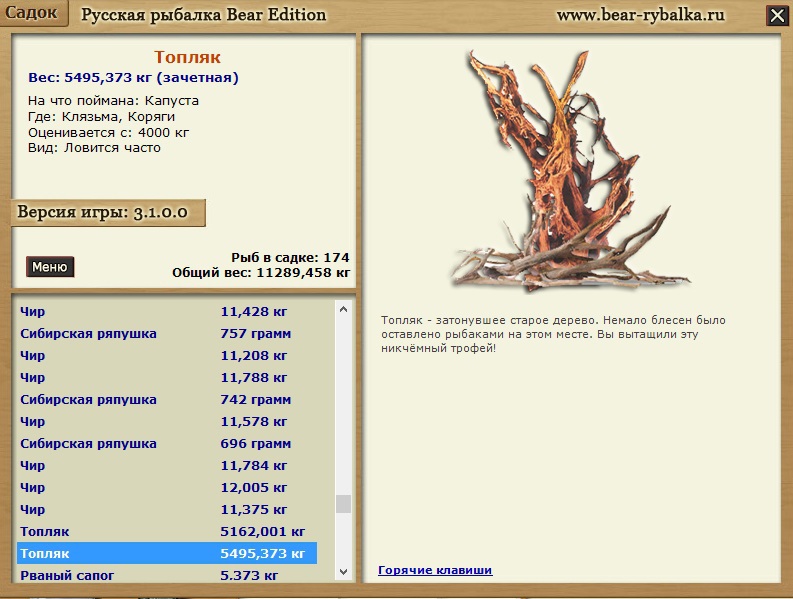Select Сибирская ряпушка of 757 грамм
Viewport: 793px width, 599px height.
[x=167, y=333]
